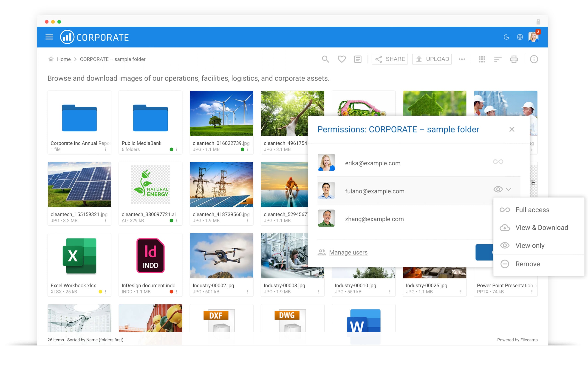Click erika's full access link icon
Image resolution: width=588 pixels, height=368 pixels.
point(498,162)
